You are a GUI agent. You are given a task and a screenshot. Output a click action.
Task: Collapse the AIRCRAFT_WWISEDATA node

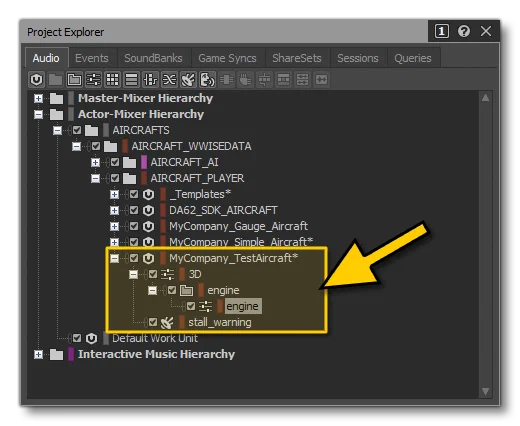click(76, 146)
